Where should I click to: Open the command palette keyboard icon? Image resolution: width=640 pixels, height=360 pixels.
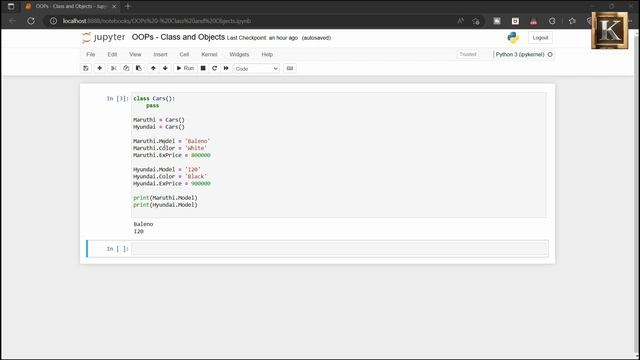(x=290, y=68)
